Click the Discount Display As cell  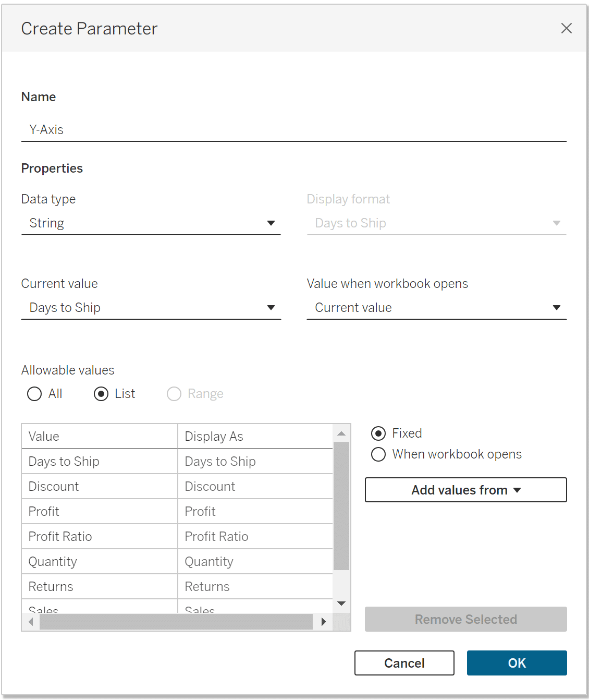(x=255, y=487)
